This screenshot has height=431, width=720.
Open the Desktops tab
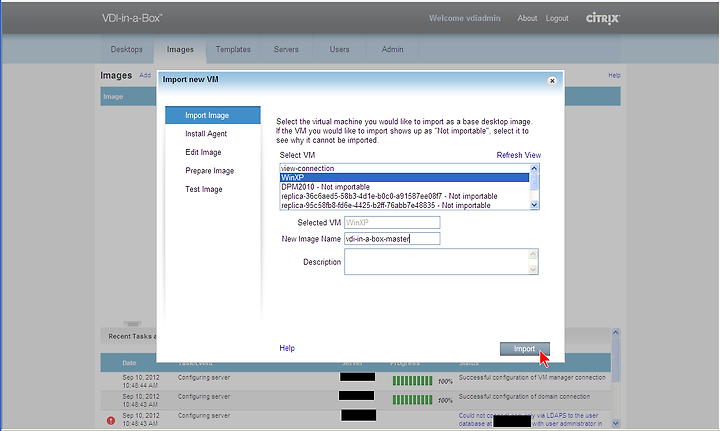click(127, 49)
